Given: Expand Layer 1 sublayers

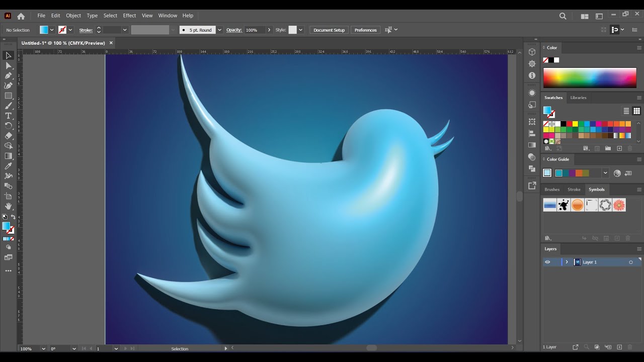Looking at the screenshot, I should 567,262.
